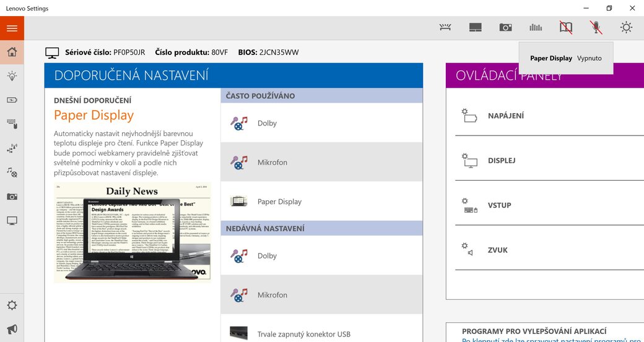Open the battery power sidebar icon
This screenshot has width=644, height=342.
click(x=12, y=100)
